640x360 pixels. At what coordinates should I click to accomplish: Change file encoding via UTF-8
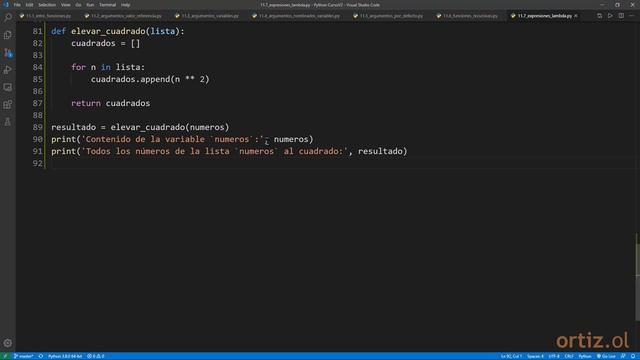tap(554, 356)
